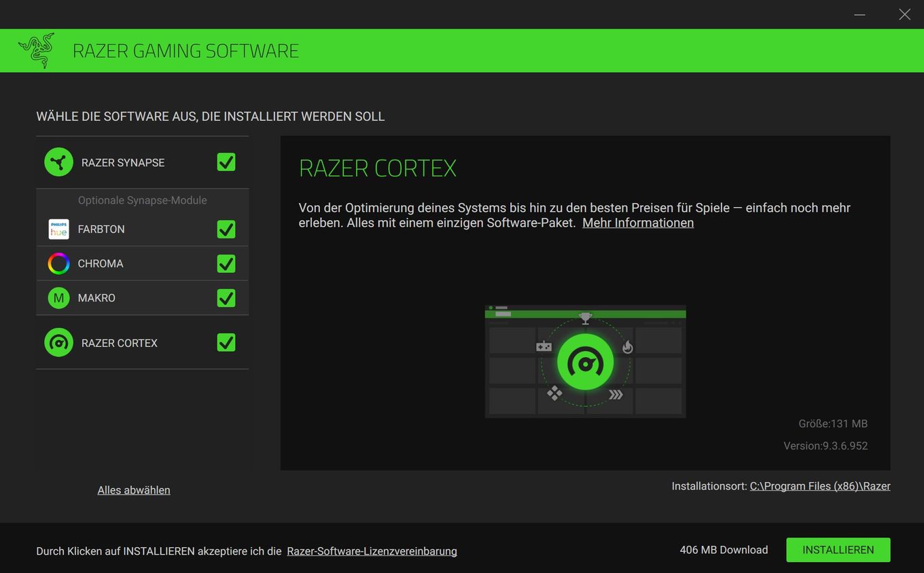The width and height of the screenshot is (924, 573).
Task: Close the installer window
Action: point(904,14)
